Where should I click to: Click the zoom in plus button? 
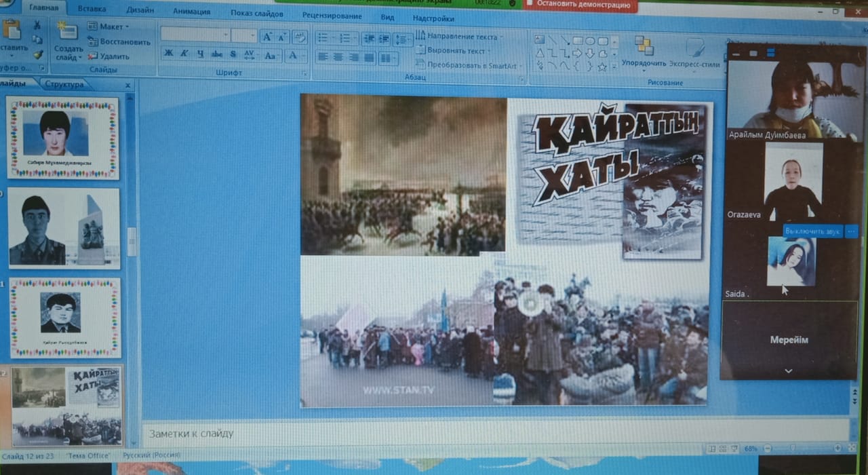(x=837, y=449)
